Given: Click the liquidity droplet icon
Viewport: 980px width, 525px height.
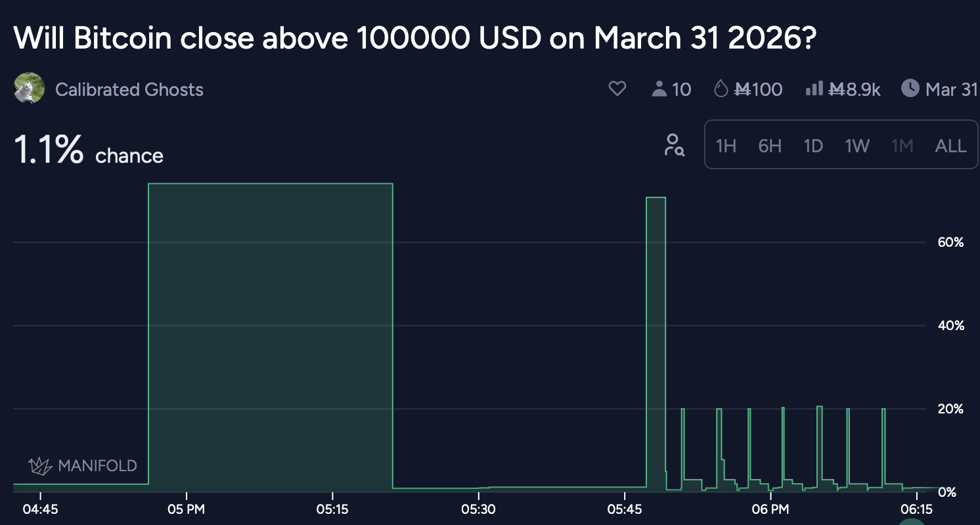Looking at the screenshot, I should coord(721,89).
